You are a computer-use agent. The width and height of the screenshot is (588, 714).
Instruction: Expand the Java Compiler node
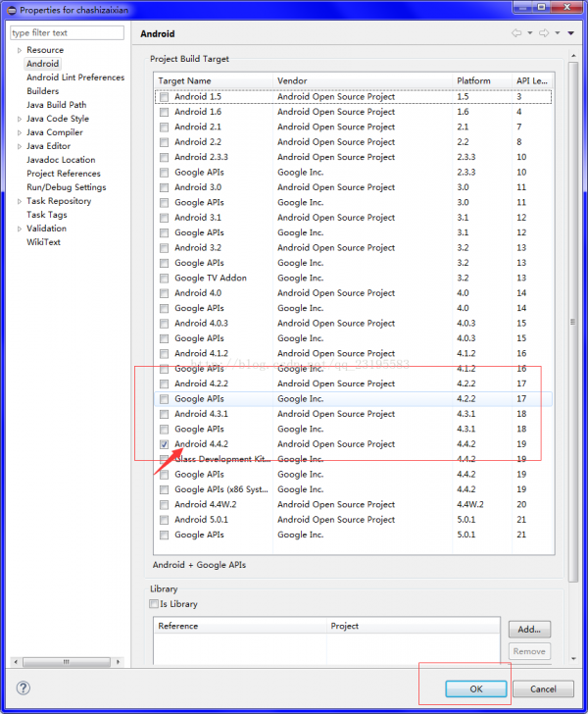coord(20,132)
